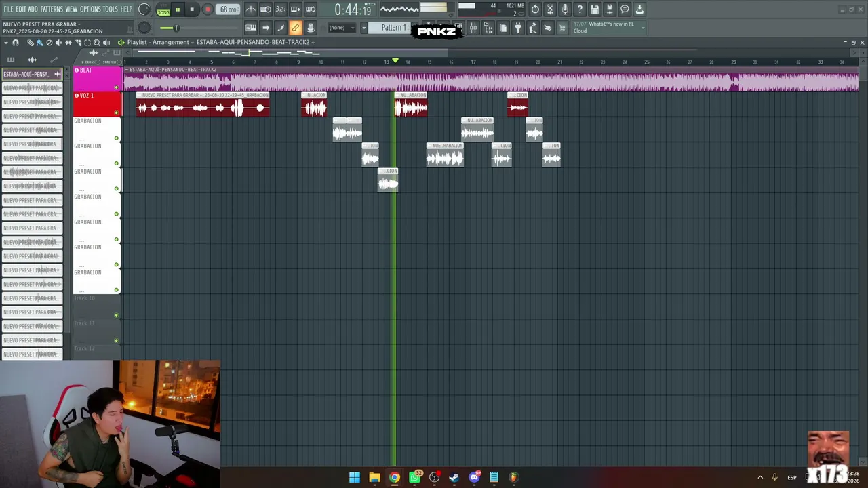Click the tempo field showing 68.000
Image resolution: width=868 pixels, height=488 pixels.
coord(229,9)
